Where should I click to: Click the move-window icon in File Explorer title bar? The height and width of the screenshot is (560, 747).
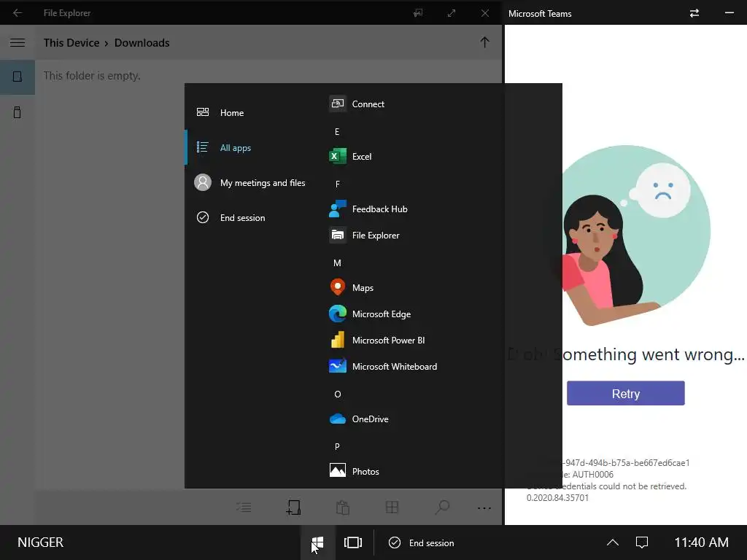click(418, 13)
